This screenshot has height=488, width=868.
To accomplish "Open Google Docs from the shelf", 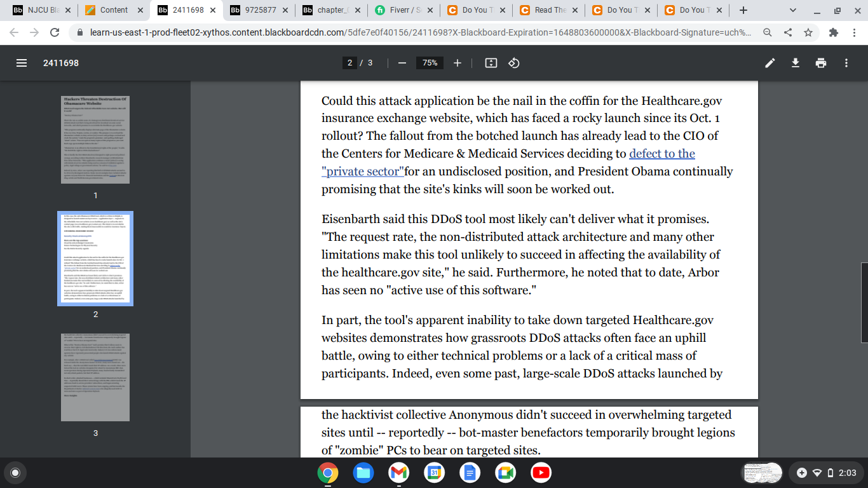I will point(470,473).
